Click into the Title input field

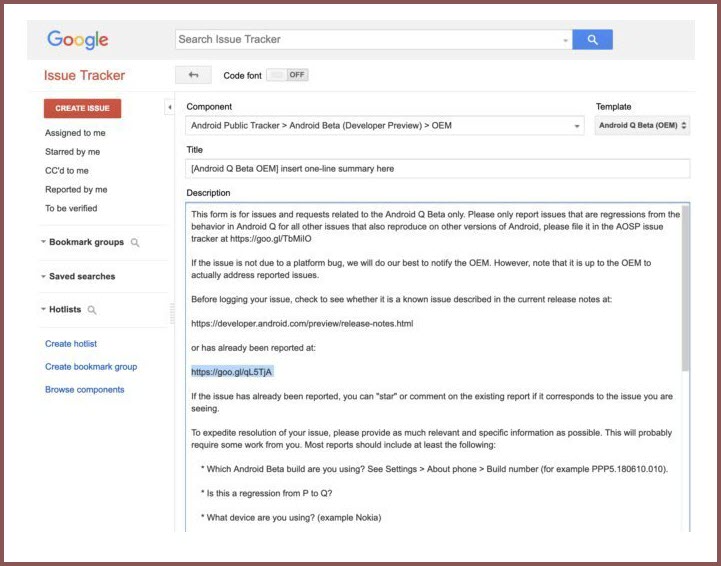pos(438,169)
